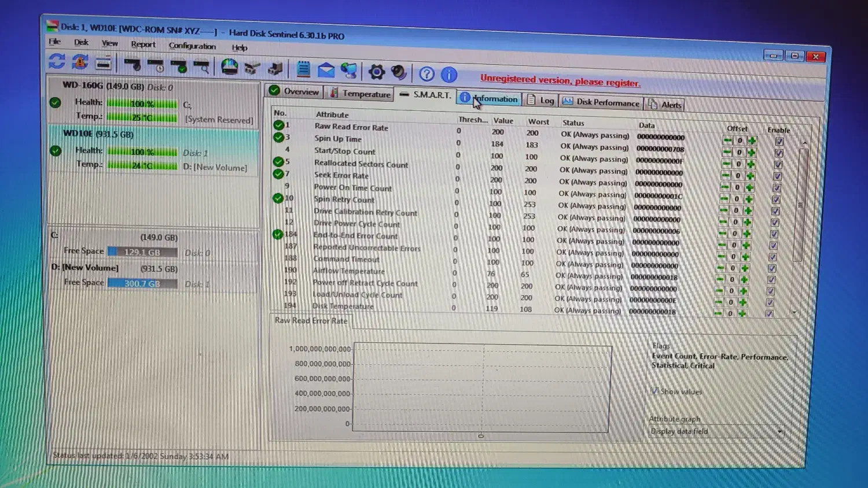Uncheck Enable box for Reallocated Sectors Count
The image size is (868, 488).
[778, 165]
